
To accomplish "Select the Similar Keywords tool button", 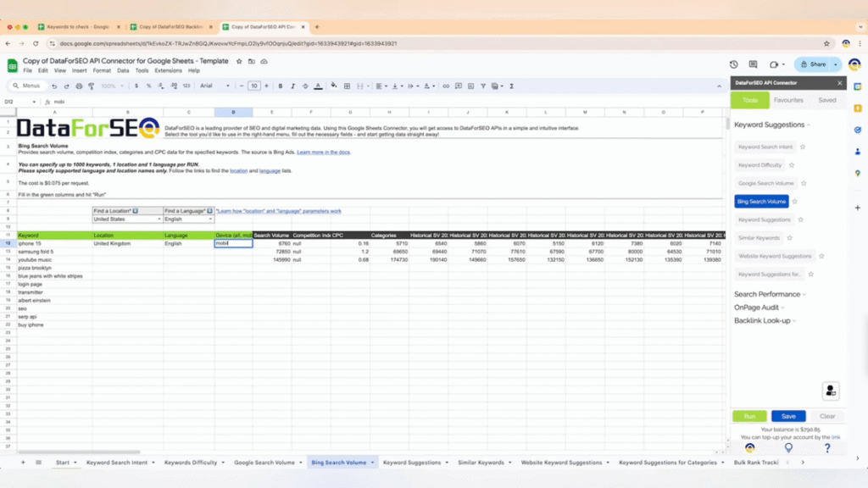I will 759,238.
